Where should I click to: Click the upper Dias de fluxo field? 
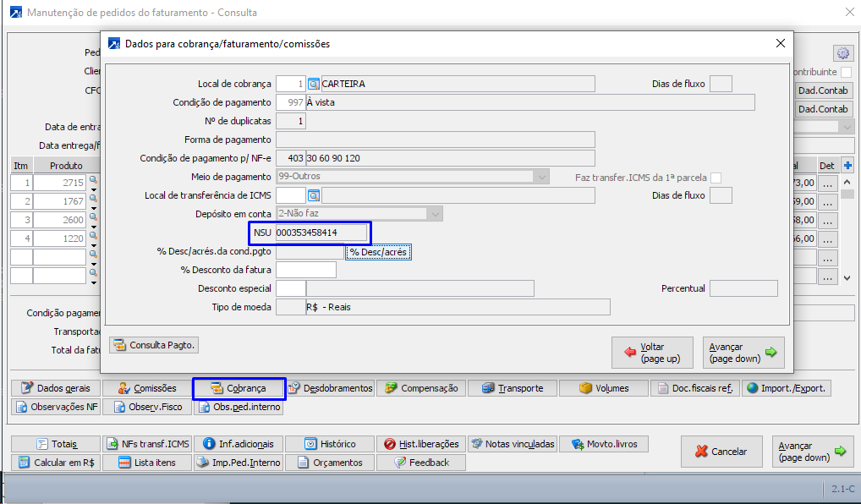tap(721, 84)
